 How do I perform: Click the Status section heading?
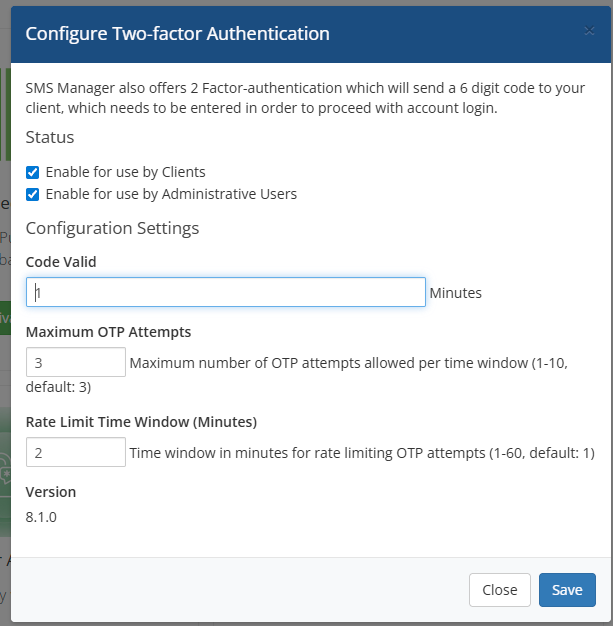50,137
